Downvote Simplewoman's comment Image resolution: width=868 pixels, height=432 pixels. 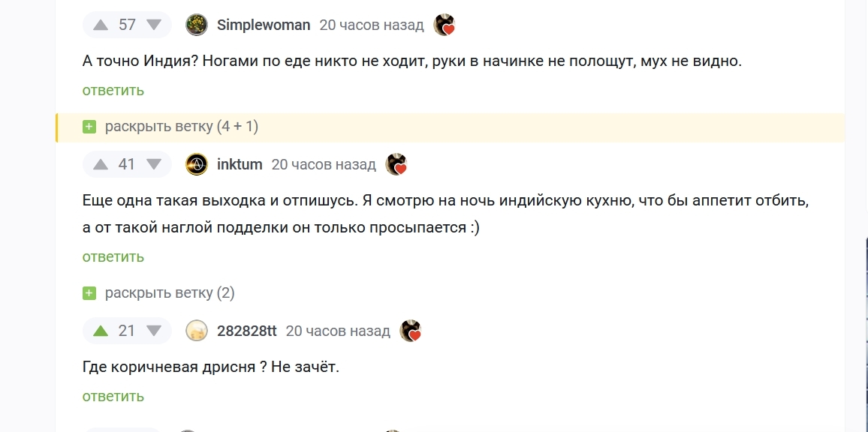[x=154, y=25]
